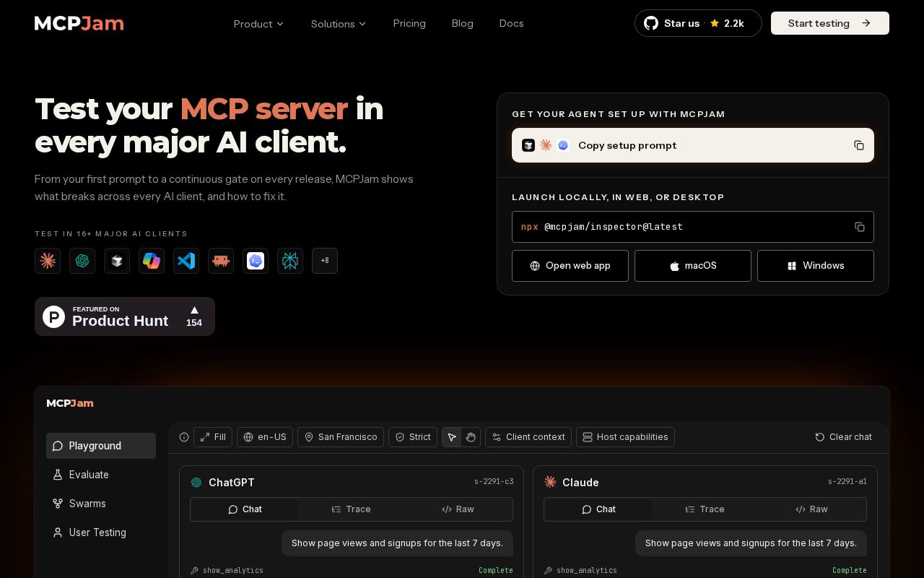This screenshot has width=924, height=578.
Task: Open Client context settings
Action: 528,437
